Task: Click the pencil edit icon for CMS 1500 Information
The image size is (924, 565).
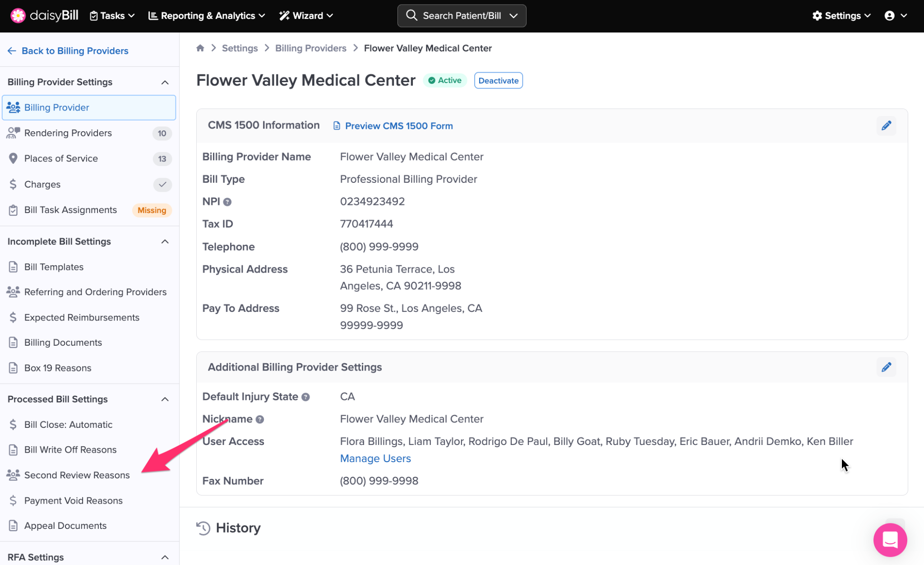Action: [886, 125]
